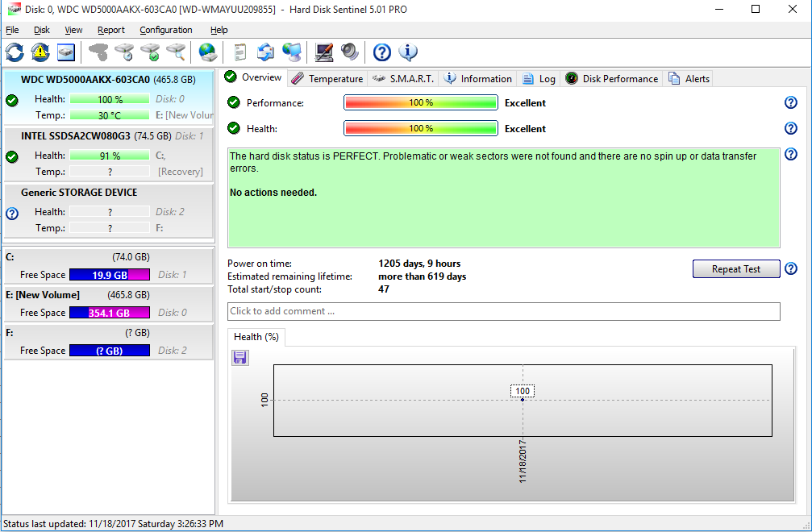Click the blue question mark toolbar icon
Screen dimensions: 812x532
382,52
